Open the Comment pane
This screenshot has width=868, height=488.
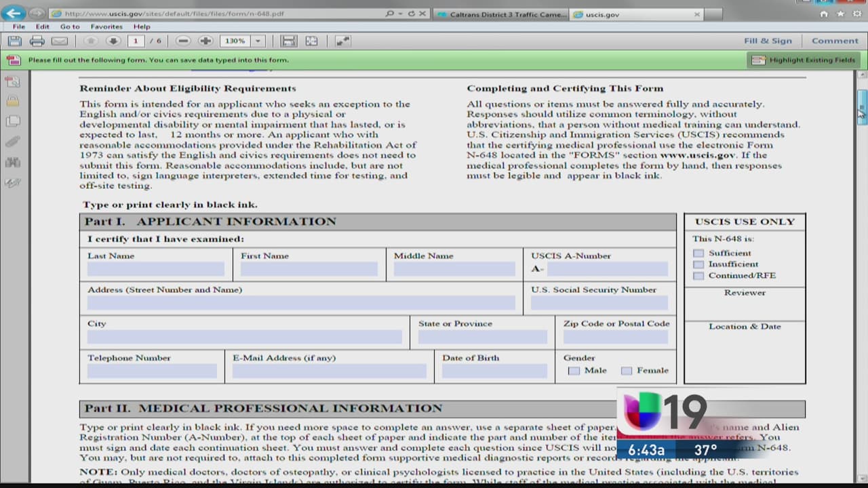coord(835,41)
